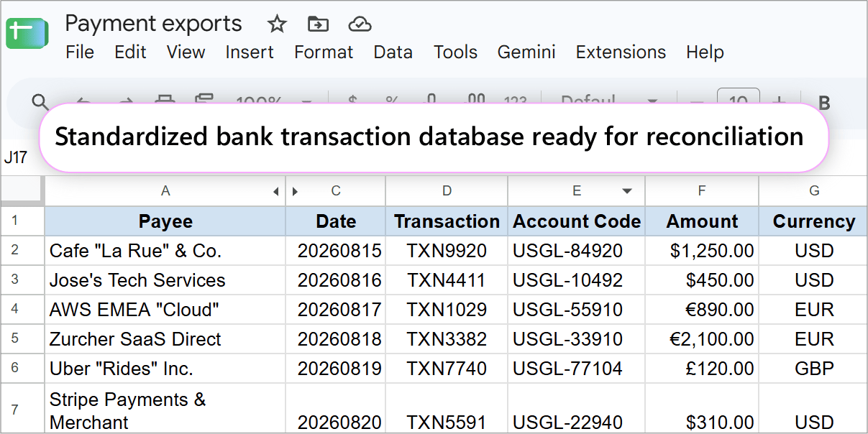Select column C header
868x434 pixels.
click(336, 191)
